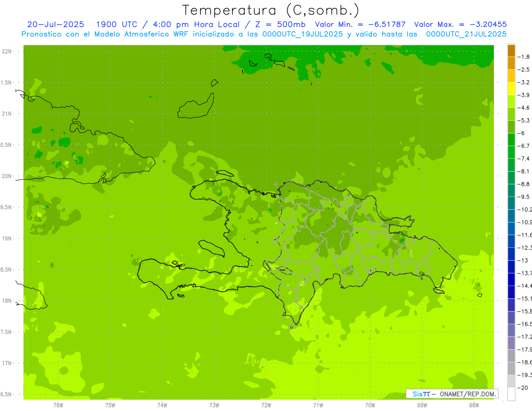Click the ONAMET/REP.DOM. credit box
This screenshot has height=411, width=532.
pos(452,394)
